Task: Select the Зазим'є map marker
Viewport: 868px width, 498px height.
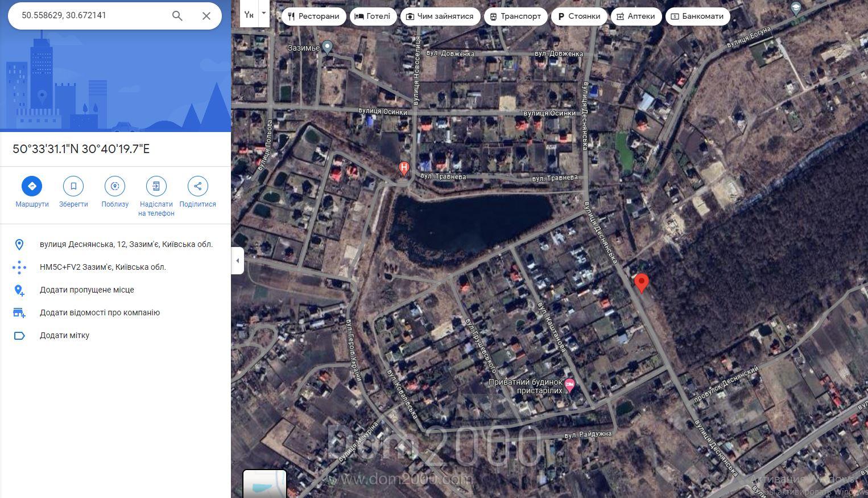Action: [327, 47]
